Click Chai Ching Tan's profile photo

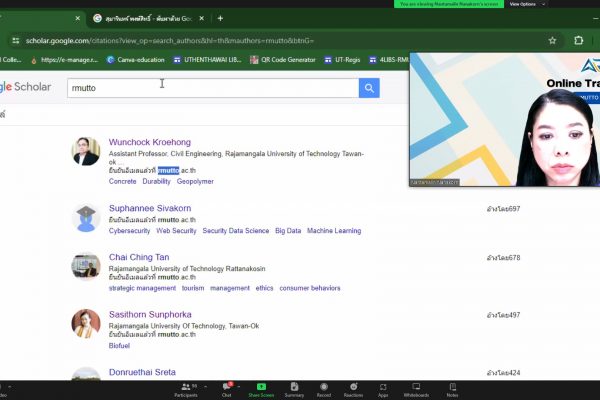86,266
